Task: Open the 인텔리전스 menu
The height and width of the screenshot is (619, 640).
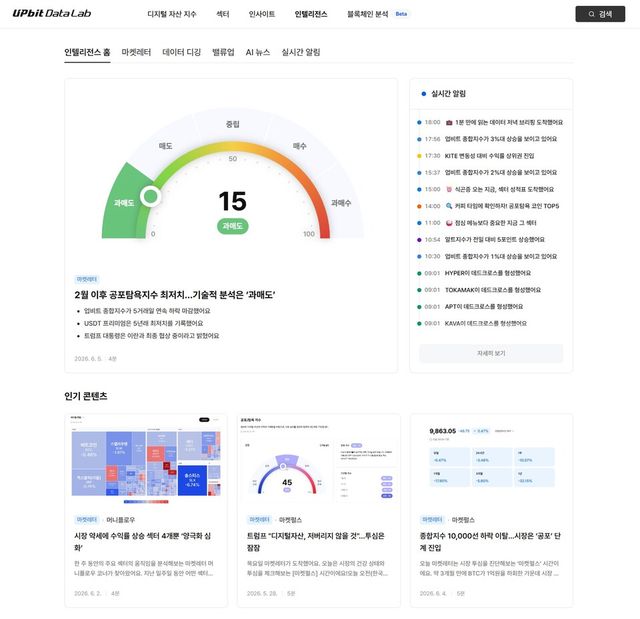Action: click(311, 14)
